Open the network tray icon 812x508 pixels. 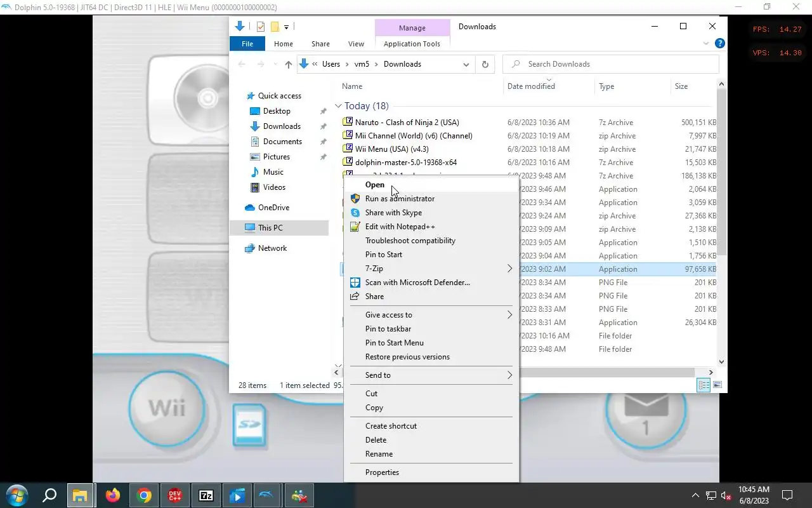tap(711, 495)
